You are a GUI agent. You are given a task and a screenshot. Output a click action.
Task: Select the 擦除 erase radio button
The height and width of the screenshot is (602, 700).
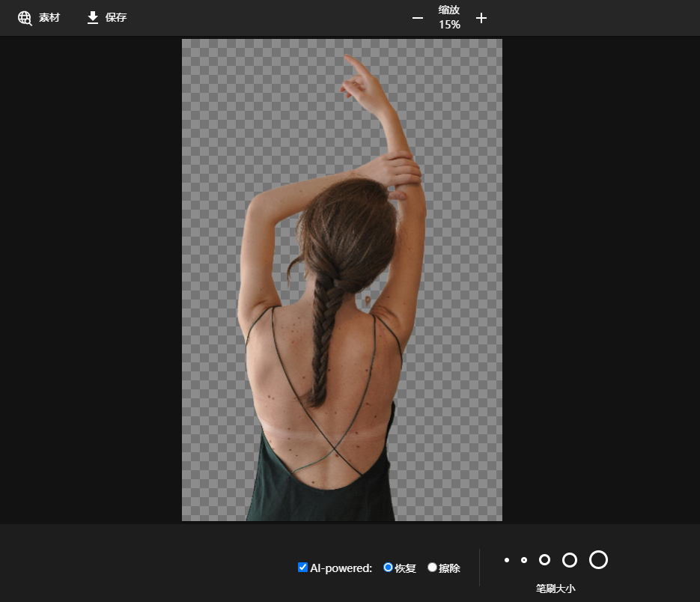[x=432, y=567]
